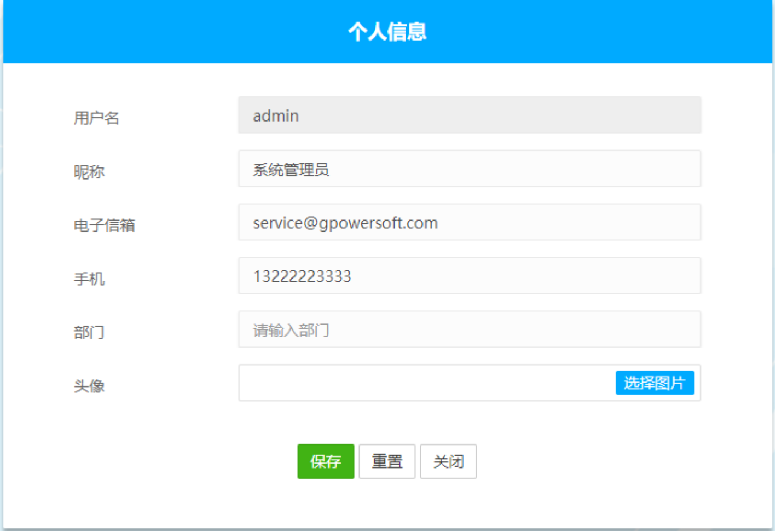
Task: Click empty white space below the buttons
Action: (387, 506)
